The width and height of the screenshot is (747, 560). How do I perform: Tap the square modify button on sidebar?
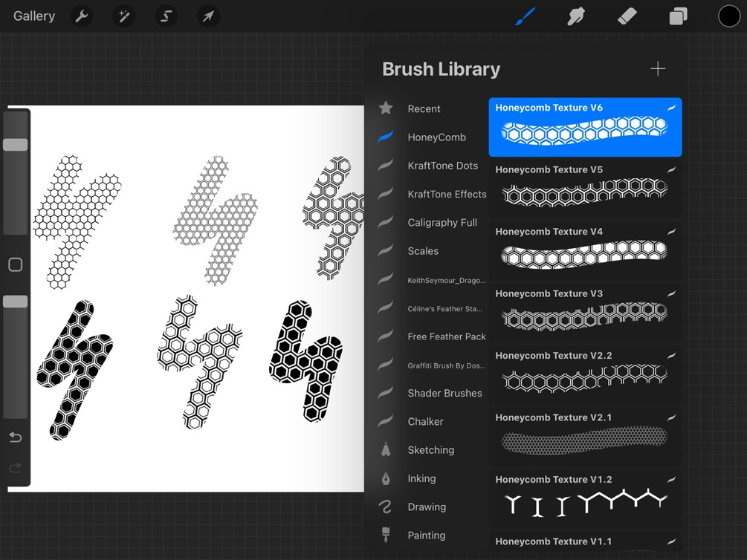(x=16, y=264)
